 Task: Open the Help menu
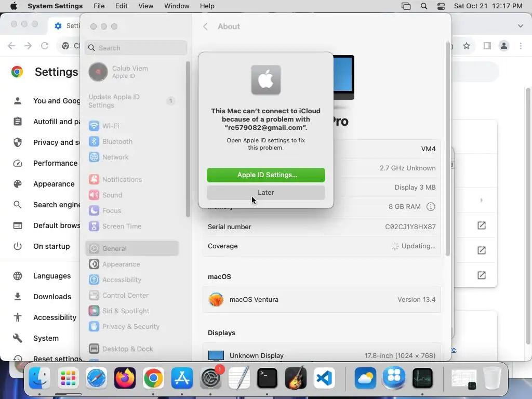pos(207,6)
